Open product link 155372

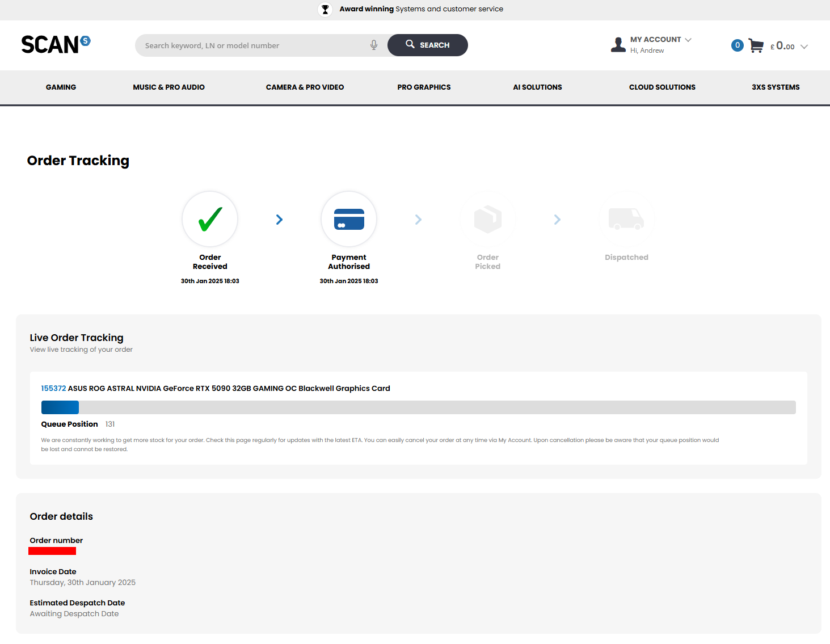(53, 389)
